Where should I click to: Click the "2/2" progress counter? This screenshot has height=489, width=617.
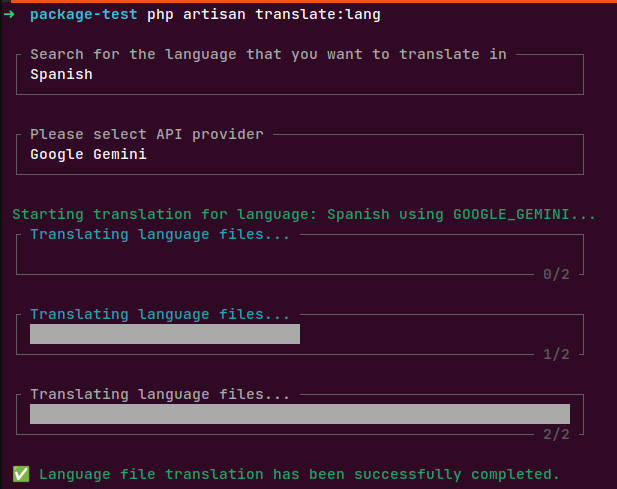555,434
